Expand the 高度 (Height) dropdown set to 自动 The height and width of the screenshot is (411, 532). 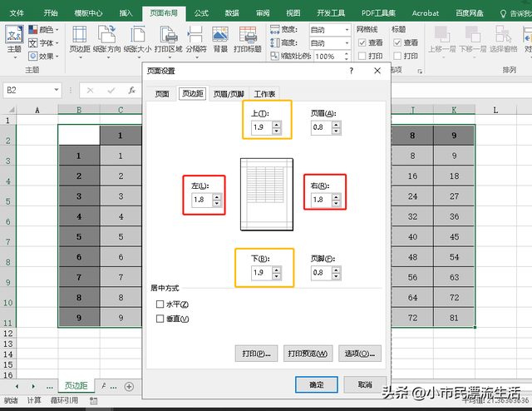tap(329, 42)
